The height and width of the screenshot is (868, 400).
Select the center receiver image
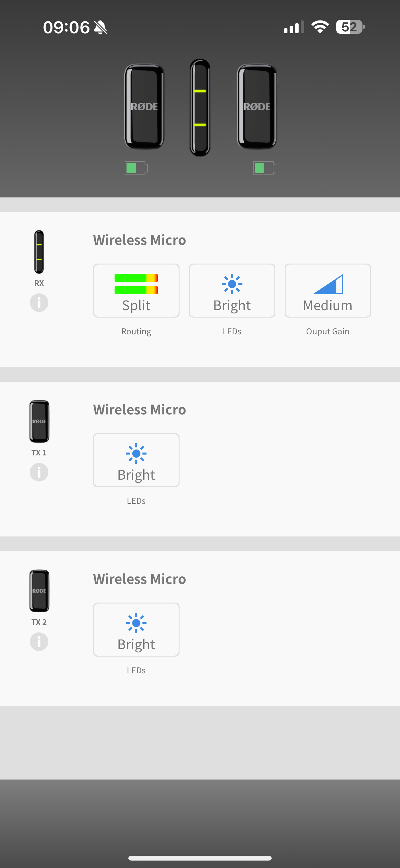pyautogui.click(x=200, y=108)
